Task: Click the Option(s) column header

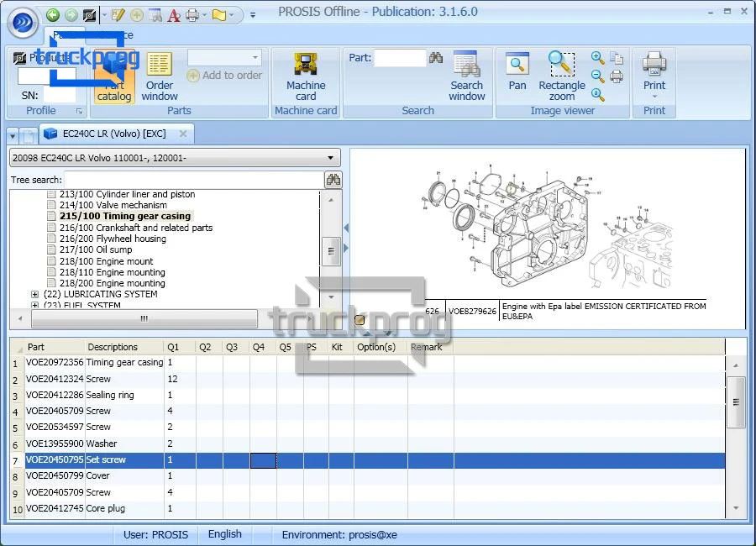Action: click(381, 347)
